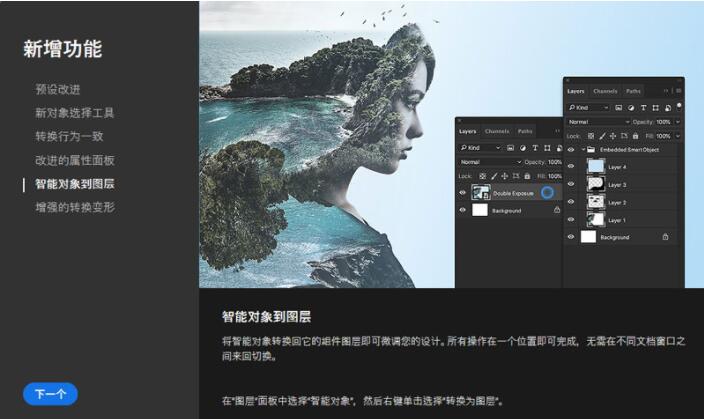Lock position icon in Double Exposure panel

point(505,176)
